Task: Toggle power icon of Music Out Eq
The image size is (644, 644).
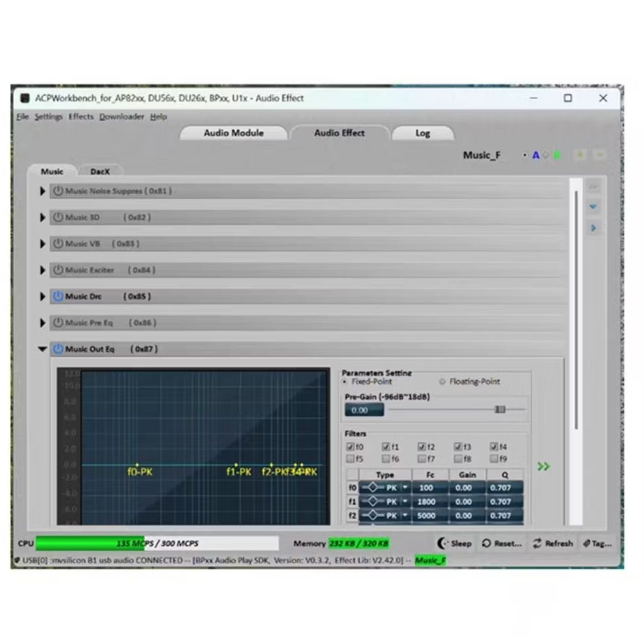Action: [58, 349]
